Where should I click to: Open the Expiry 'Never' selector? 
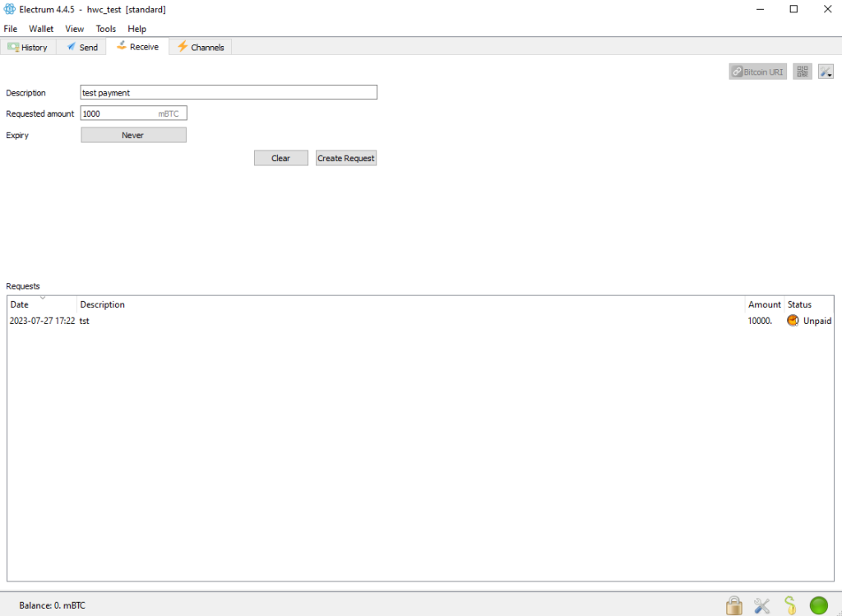(x=133, y=135)
